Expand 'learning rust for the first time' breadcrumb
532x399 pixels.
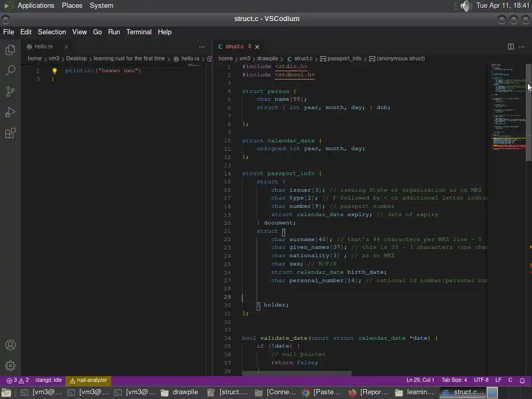coord(129,58)
